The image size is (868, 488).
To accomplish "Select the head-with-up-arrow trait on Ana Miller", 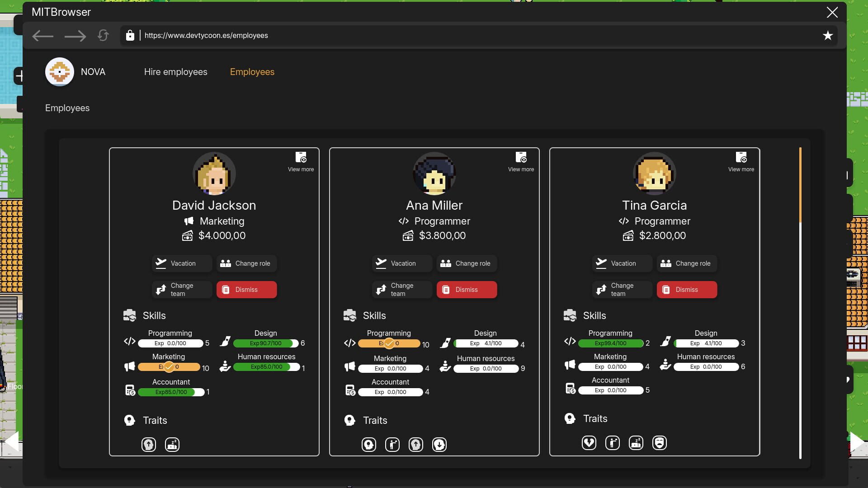I will coord(416,445).
